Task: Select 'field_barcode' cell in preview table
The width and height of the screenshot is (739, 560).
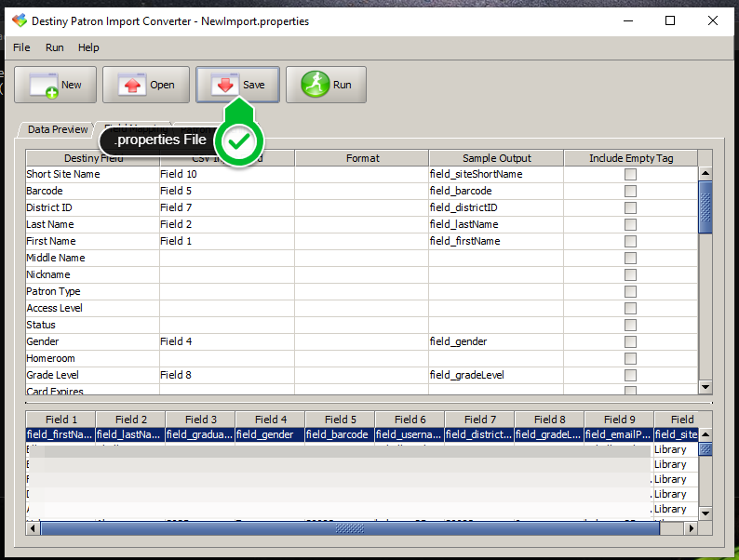Action: tap(340, 434)
